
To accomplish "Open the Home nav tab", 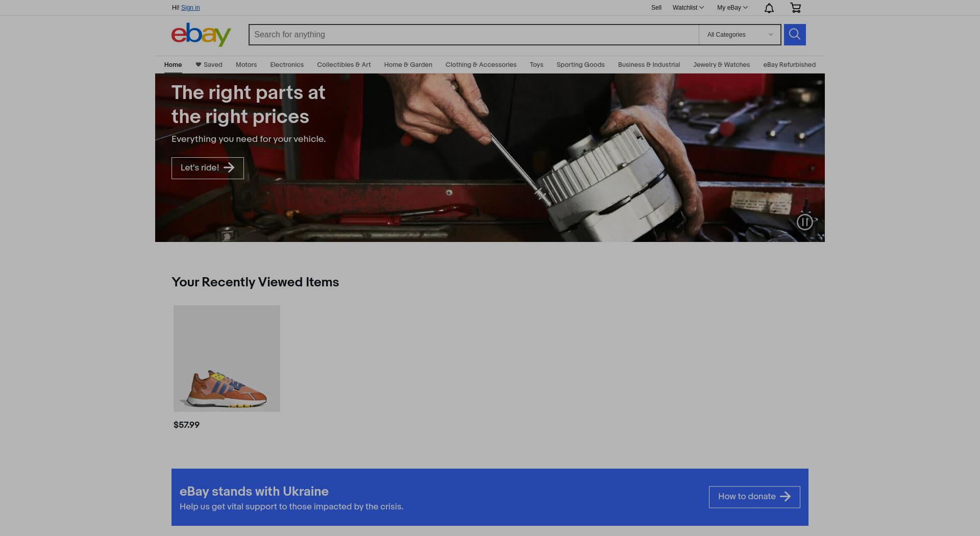I will 173,65.
